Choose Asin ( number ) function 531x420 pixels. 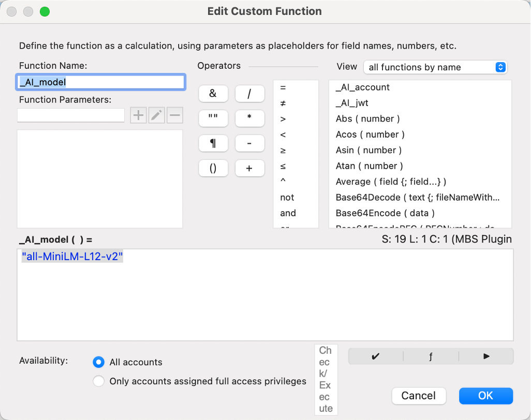(x=420, y=151)
